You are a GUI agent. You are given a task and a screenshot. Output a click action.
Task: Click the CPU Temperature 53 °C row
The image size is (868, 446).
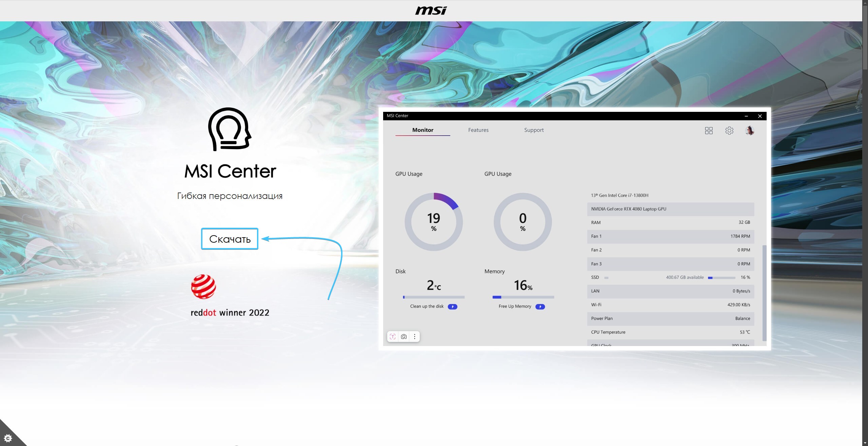670,332
